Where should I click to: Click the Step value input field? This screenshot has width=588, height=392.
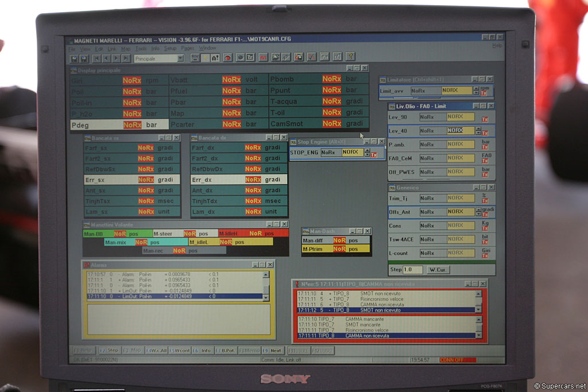click(412, 269)
